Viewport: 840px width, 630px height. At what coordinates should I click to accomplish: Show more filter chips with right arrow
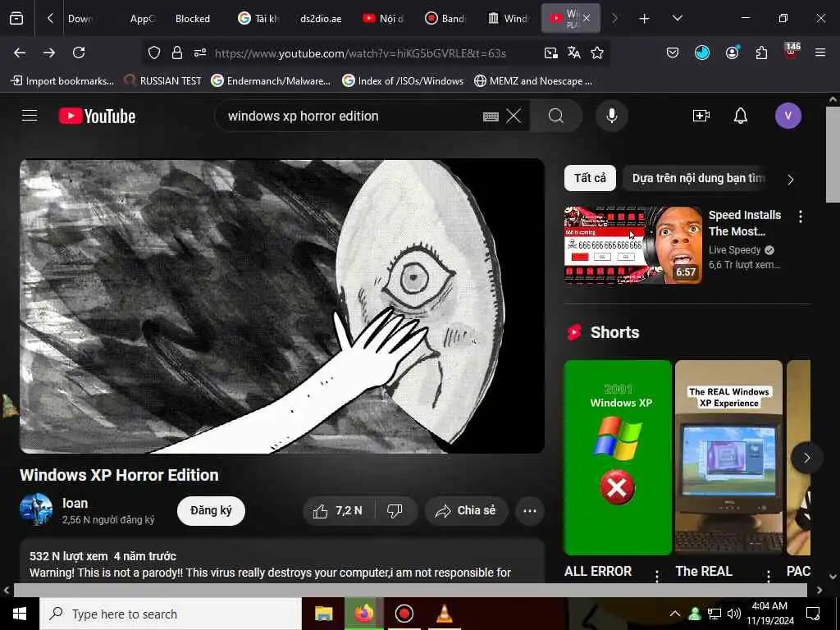(x=791, y=180)
